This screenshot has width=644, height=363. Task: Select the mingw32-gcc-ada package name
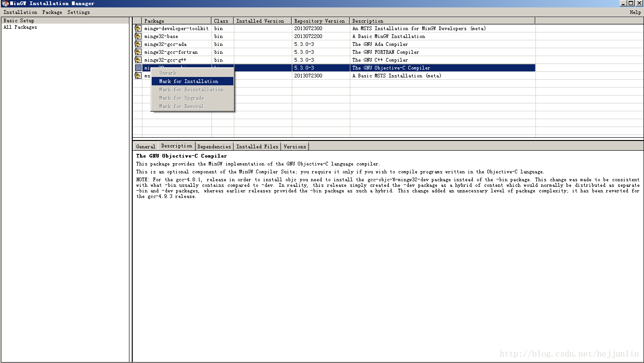[165, 44]
